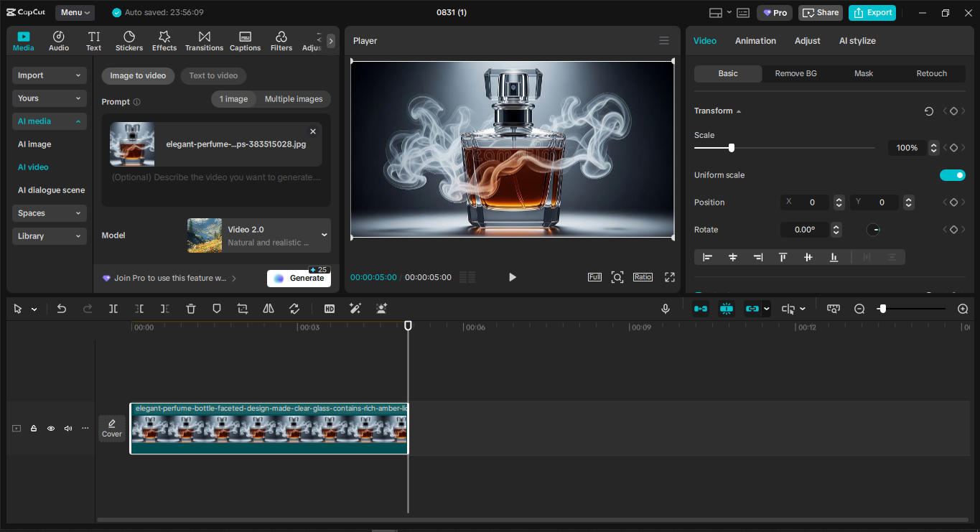Image resolution: width=980 pixels, height=532 pixels.
Task: Click the microphone record voiceover icon
Action: (x=666, y=309)
